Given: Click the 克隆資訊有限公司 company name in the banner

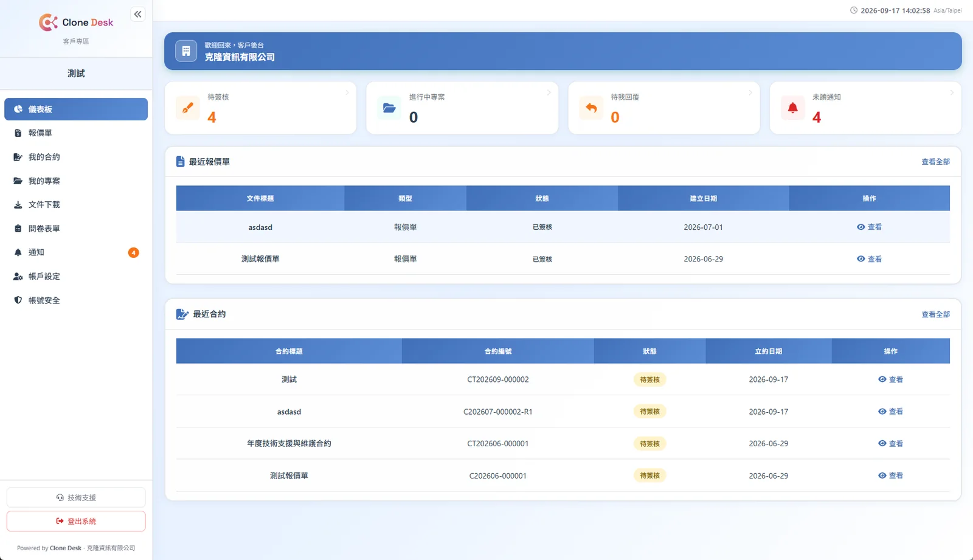Looking at the screenshot, I should point(240,57).
